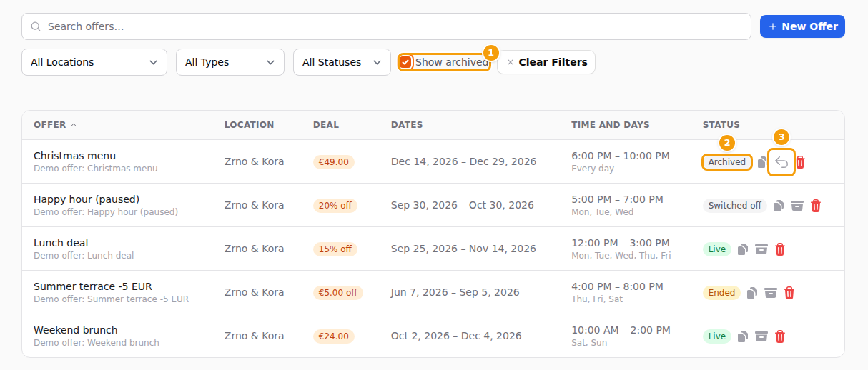This screenshot has width=868, height=370.
Task: Click the €24.00 deal badge
Action: click(x=334, y=336)
